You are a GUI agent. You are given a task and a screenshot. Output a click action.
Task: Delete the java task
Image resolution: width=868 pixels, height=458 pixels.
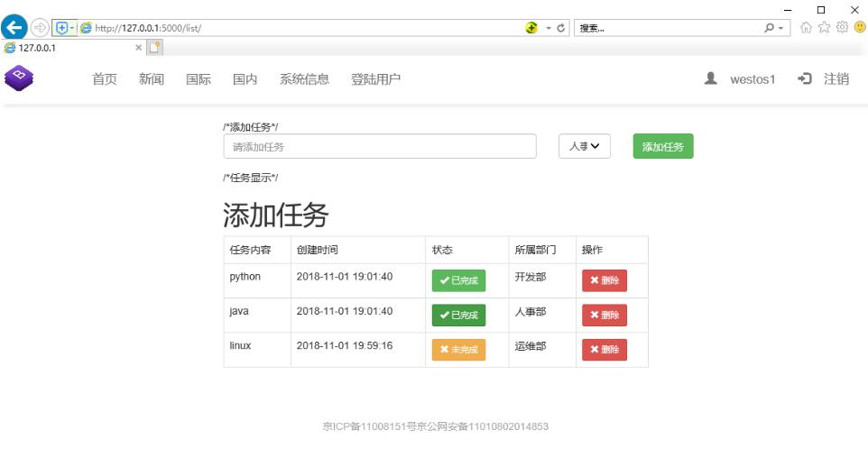[x=605, y=316]
